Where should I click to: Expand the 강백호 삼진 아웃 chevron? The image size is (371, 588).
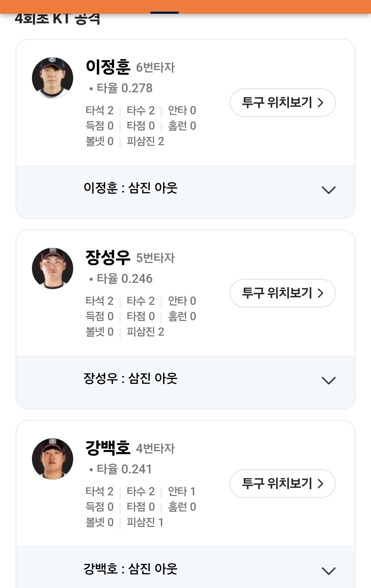[x=328, y=570]
